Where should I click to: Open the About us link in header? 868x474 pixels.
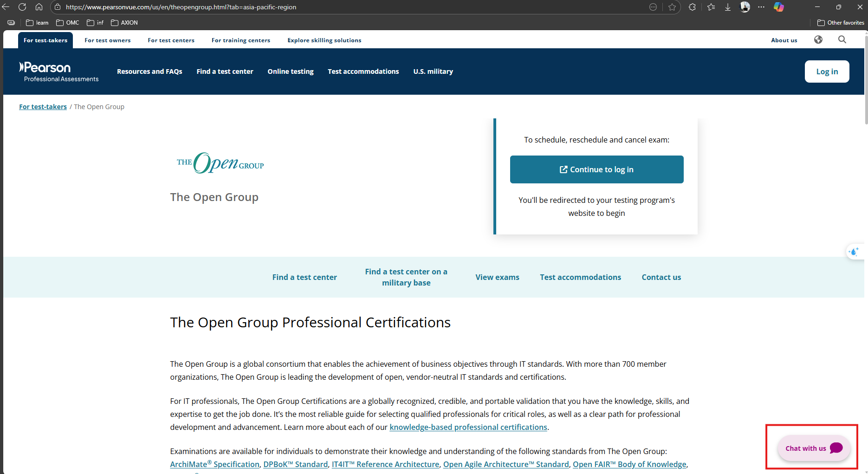[x=784, y=40]
